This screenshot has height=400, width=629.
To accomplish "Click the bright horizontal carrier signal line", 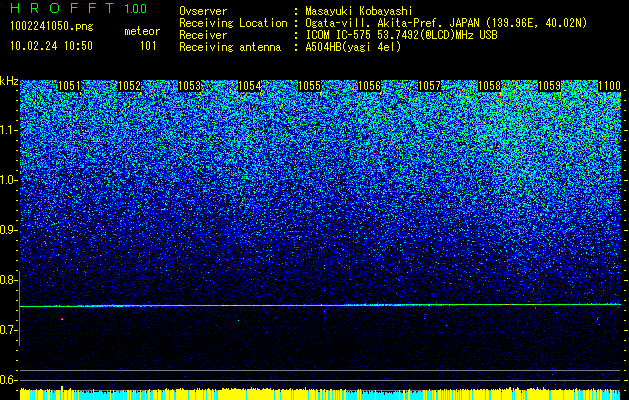I will pos(320,305).
